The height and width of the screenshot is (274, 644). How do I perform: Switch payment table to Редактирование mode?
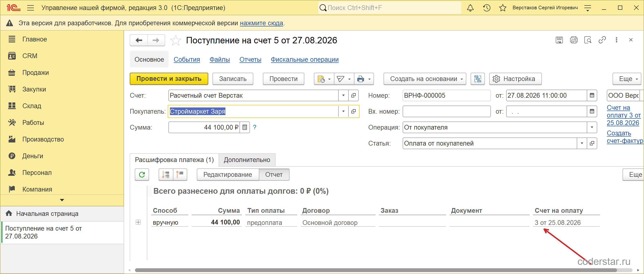pos(228,175)
